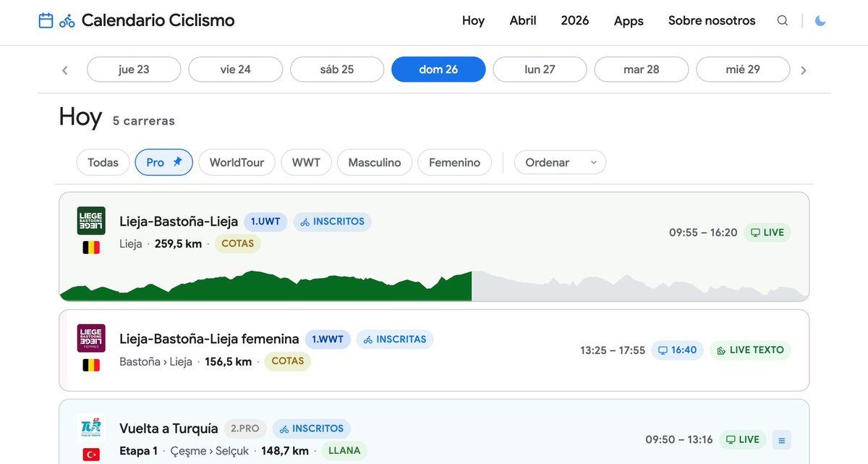Viewport: 868px width, 464px height.
Task: Open the Abril menu item
Action: coord(523,20)
